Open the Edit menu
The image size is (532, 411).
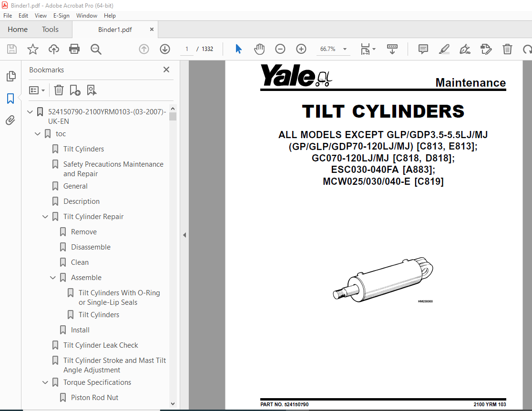tap(23, 16)
